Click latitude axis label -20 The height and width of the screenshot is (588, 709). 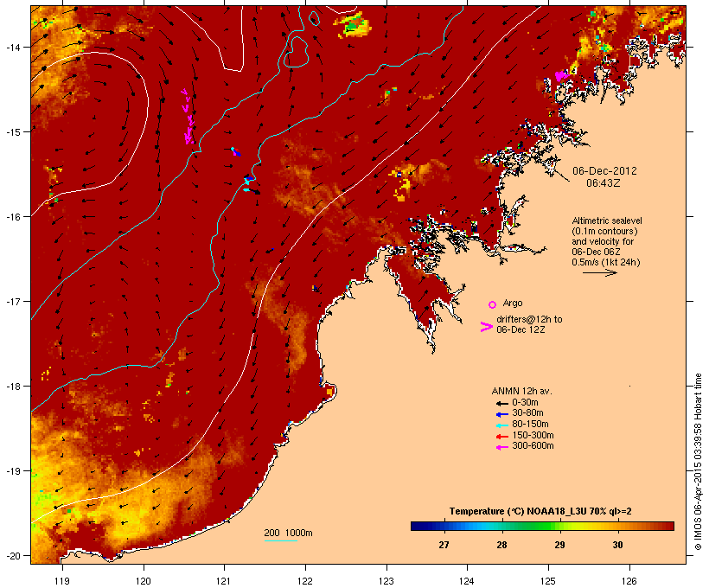[x=12, y=555]
